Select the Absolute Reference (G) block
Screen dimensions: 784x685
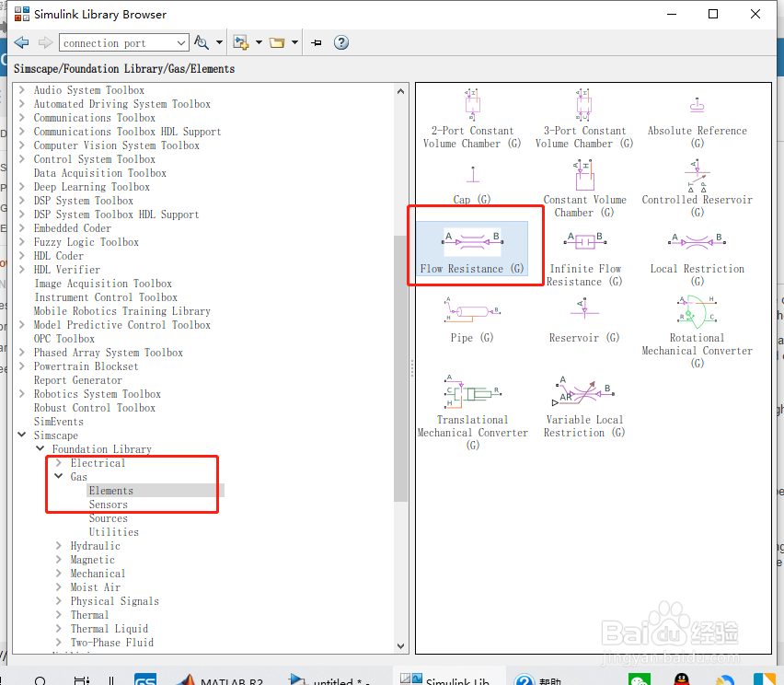click(697, 122)
